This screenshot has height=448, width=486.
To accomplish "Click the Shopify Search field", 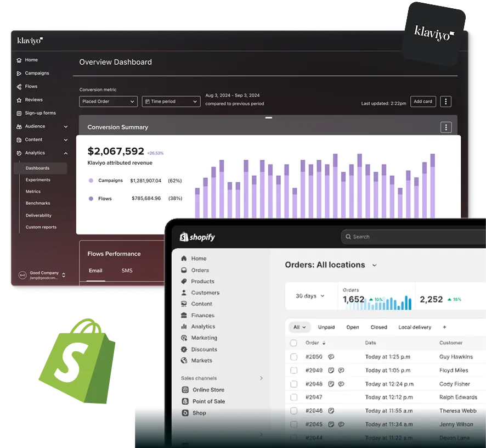I will pos(414,237).
